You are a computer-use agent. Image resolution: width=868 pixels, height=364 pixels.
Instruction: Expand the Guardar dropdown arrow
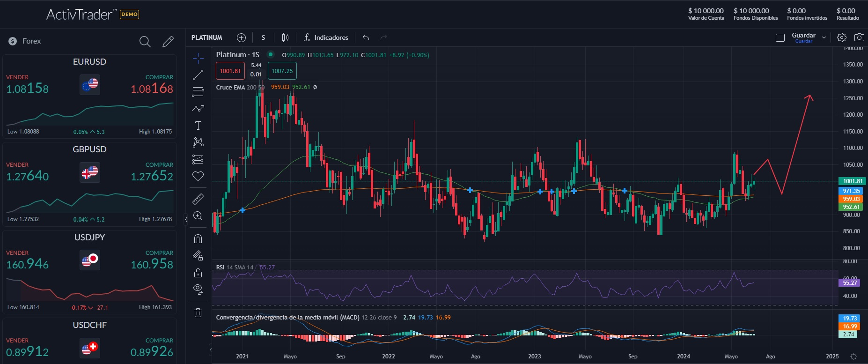point(824,37)
